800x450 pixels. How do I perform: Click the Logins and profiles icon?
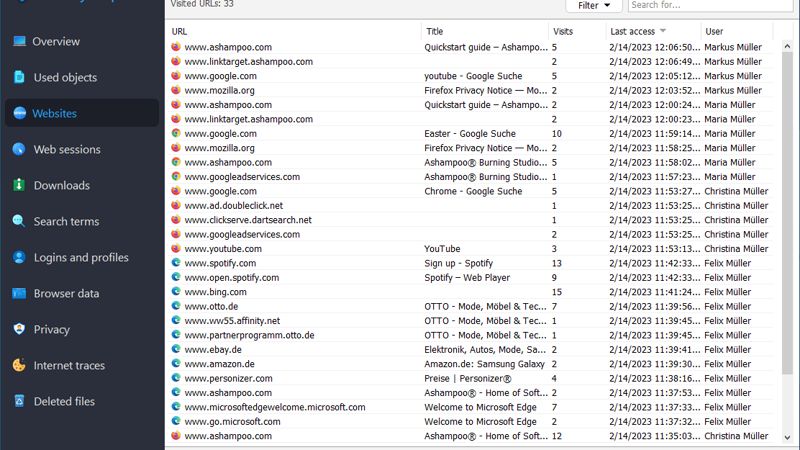pos(19,257)
